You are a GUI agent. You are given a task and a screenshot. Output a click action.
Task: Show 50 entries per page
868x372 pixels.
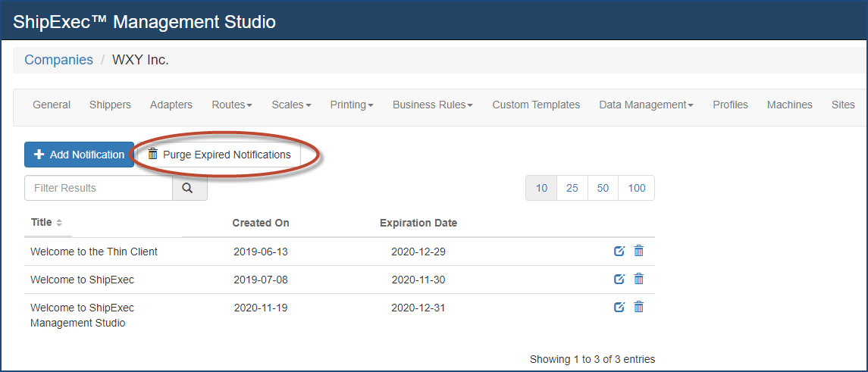[x=603, y=188]
